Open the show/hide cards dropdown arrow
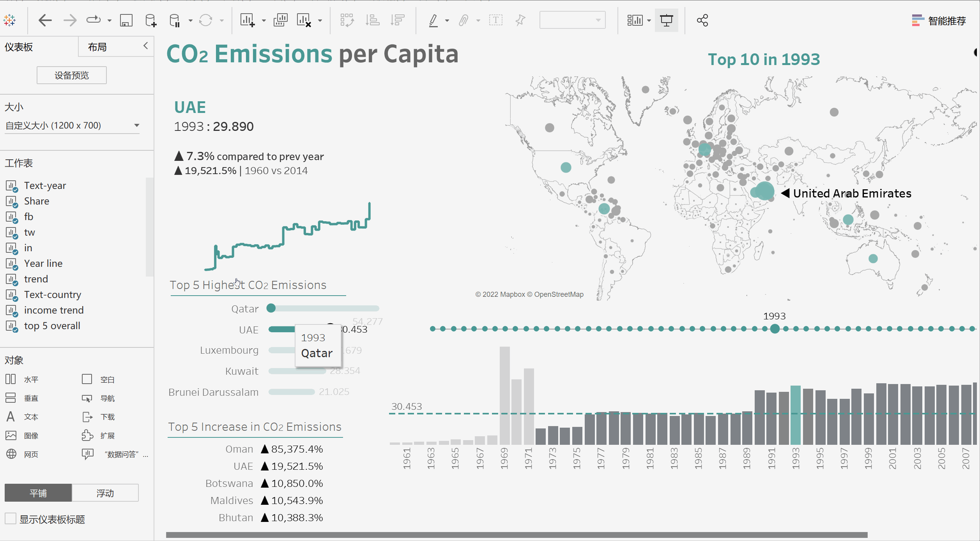Screen dimensions: 980x541 [x=649, y=21]
